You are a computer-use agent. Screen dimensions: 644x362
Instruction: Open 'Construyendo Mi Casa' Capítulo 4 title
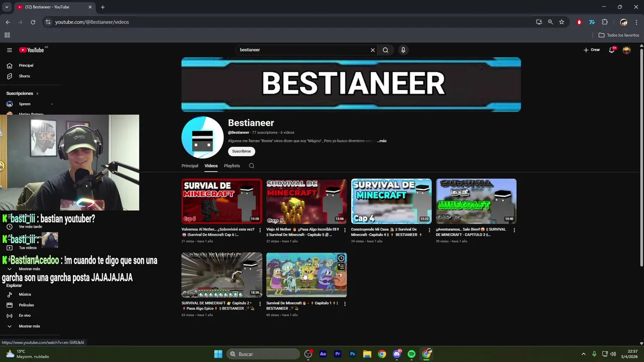(x=387, y=232)
